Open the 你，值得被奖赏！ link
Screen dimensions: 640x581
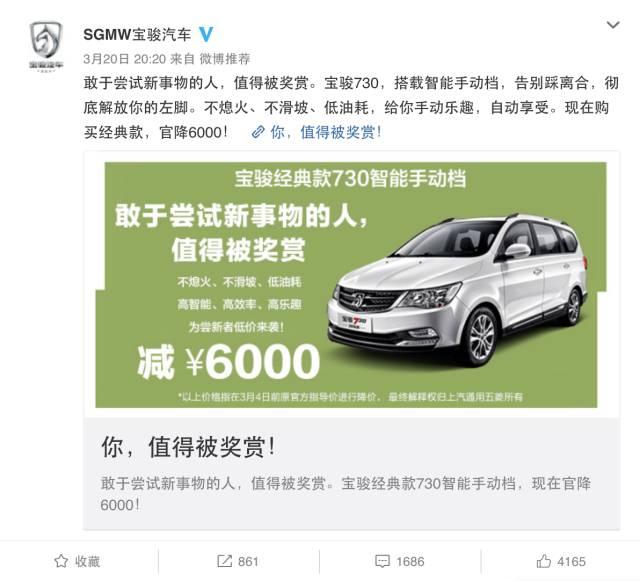click(326, 132)
